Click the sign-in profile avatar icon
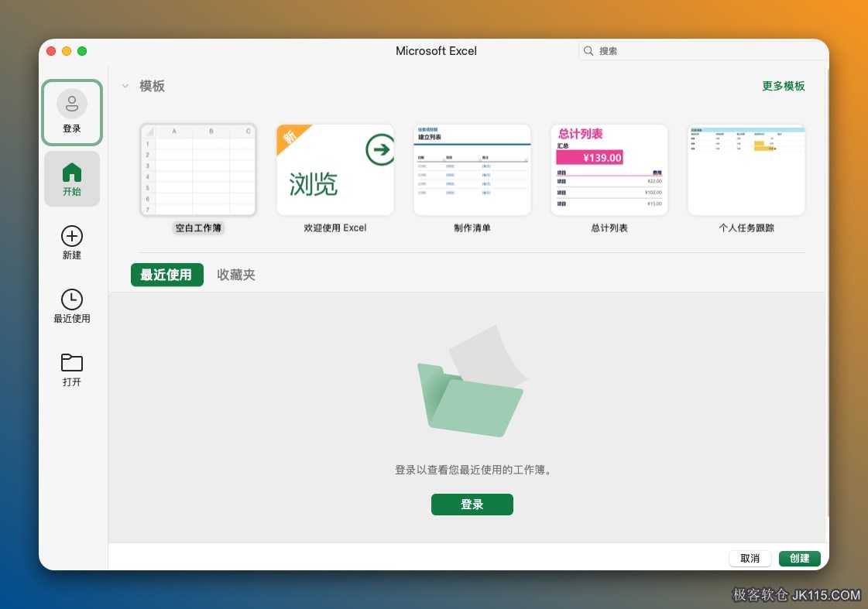 click(72, 104)
